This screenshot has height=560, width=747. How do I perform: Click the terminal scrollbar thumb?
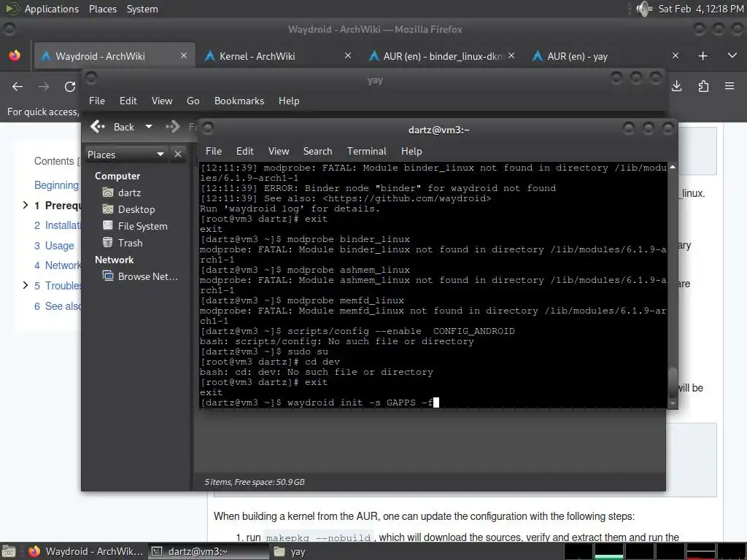click(673, 382)
